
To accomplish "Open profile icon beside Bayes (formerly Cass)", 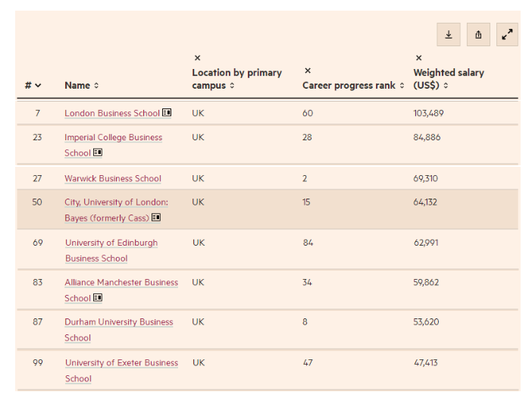I will click(156, 218).
